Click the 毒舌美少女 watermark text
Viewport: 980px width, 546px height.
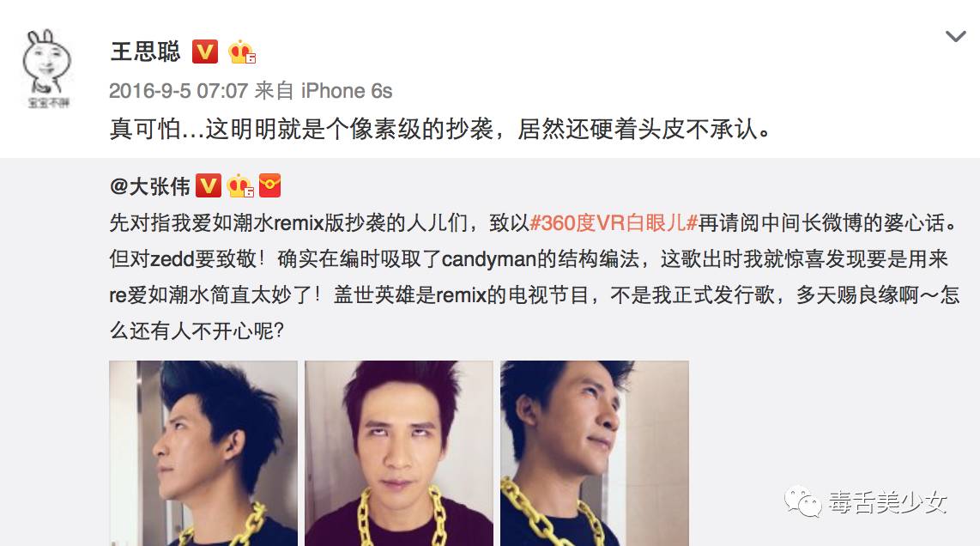coord(887,502)
